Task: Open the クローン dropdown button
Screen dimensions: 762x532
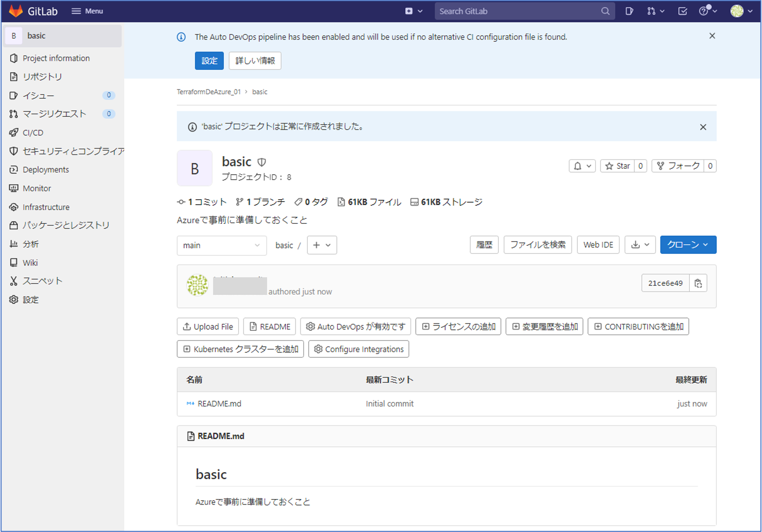Action: coord(688,245)
